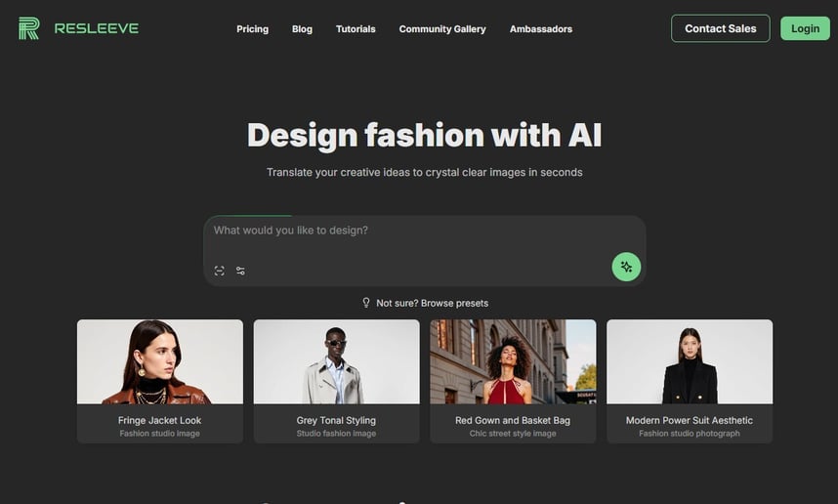The width and height of the screenshot is (838, 504).
Task: Select the Fringe Jacket Look preset image
Action: pyautogui.click(x=160, y=361)
